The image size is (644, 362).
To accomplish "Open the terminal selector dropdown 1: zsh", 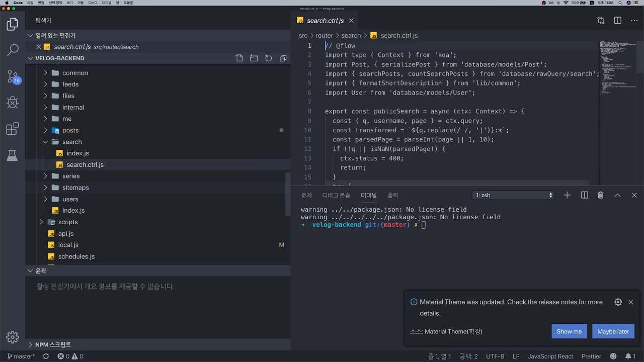I will coord(513,195).
